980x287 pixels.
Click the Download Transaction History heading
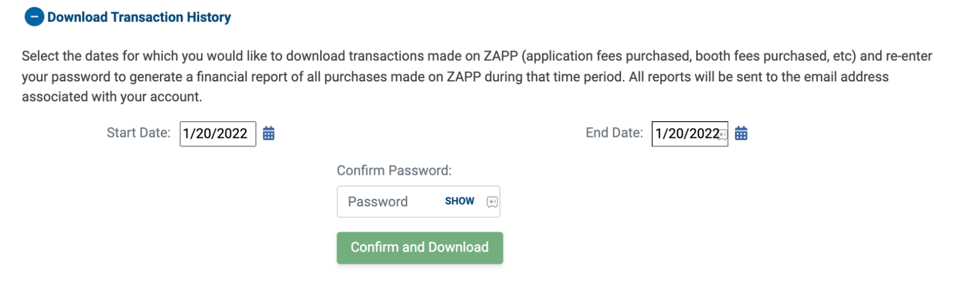[139, 17]
